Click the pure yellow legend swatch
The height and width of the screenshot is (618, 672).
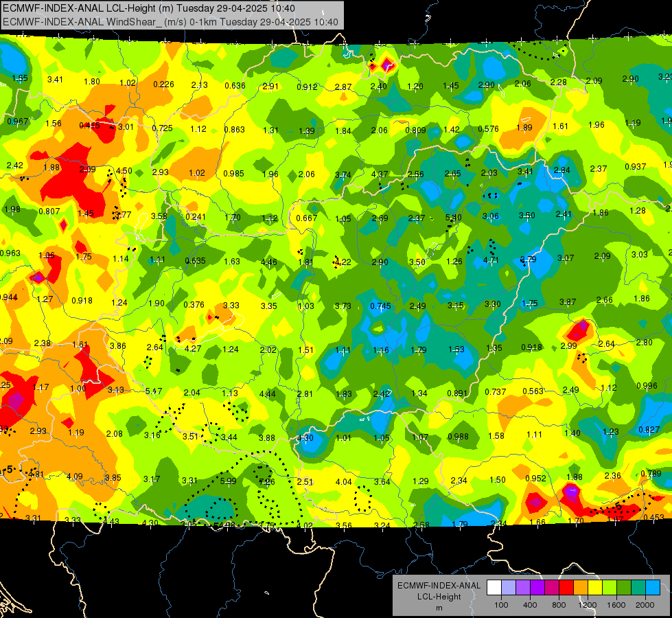click(595, 588)
